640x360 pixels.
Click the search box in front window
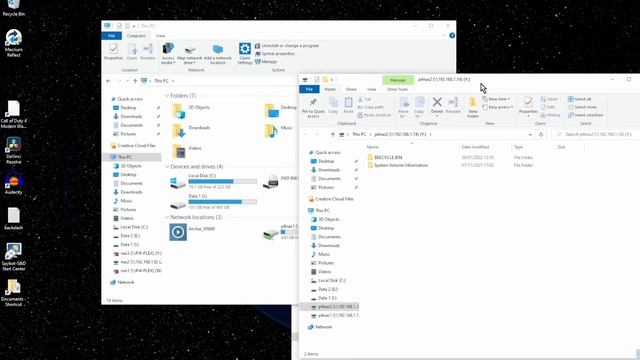[596, 134]
